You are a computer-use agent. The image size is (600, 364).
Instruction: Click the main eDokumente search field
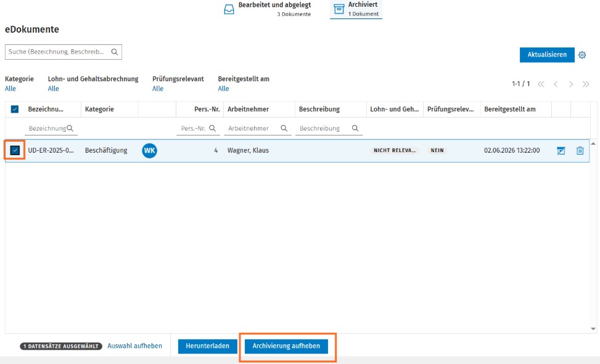(64, 52)
